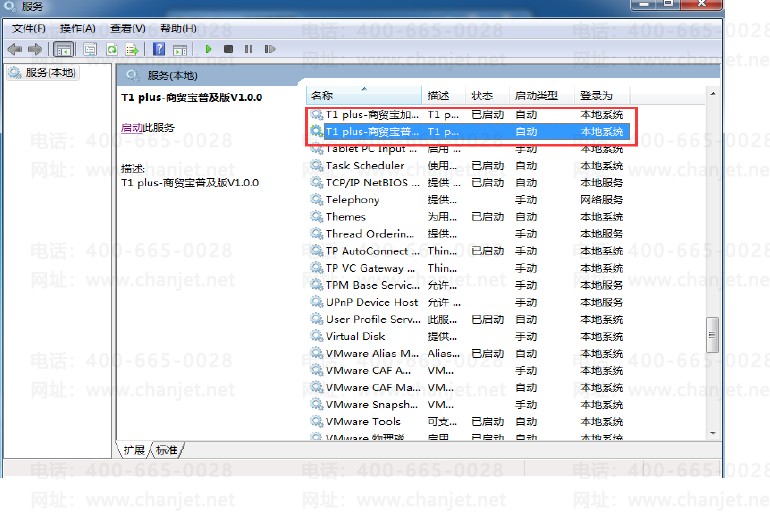Image resolution: width=770 pixels, height=528 pixels.
Task: Click the gear icon beside VMware Tools
Action: [317, 421]
